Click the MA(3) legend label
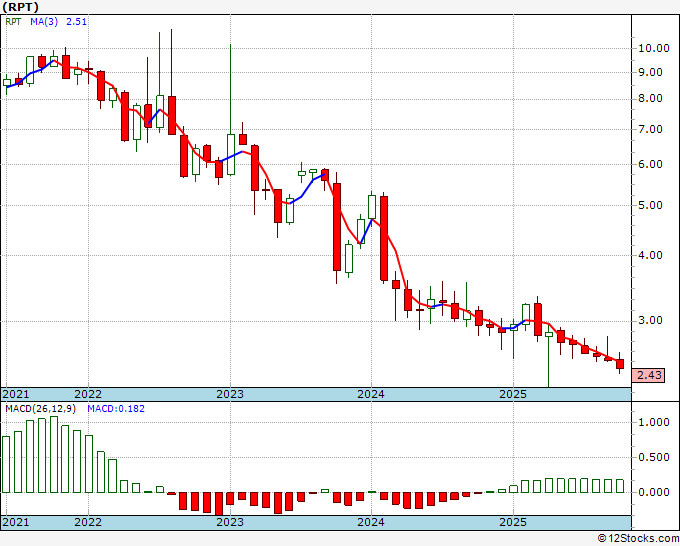 click(44, 22)
